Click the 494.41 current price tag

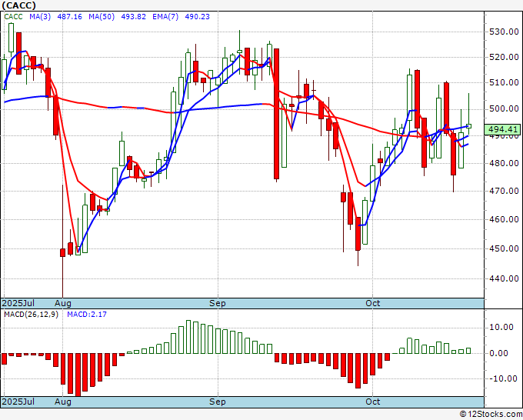(502, 129)
